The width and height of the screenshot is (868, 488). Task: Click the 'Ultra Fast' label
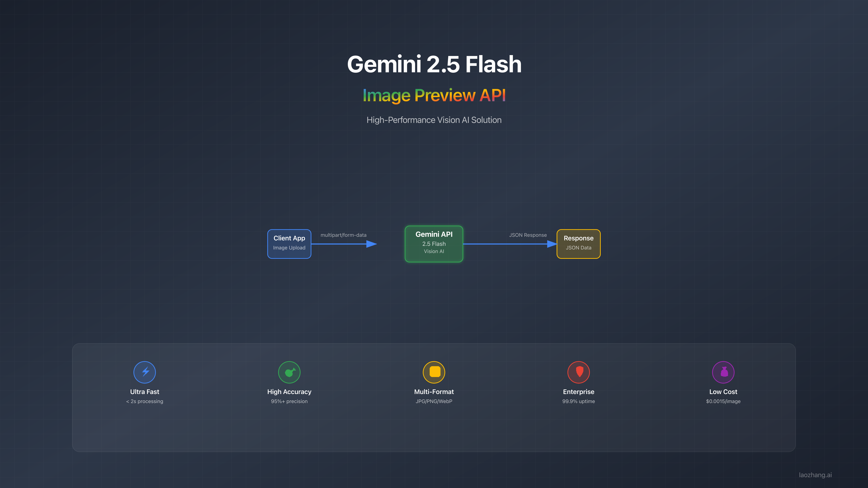tap(144, 392)
